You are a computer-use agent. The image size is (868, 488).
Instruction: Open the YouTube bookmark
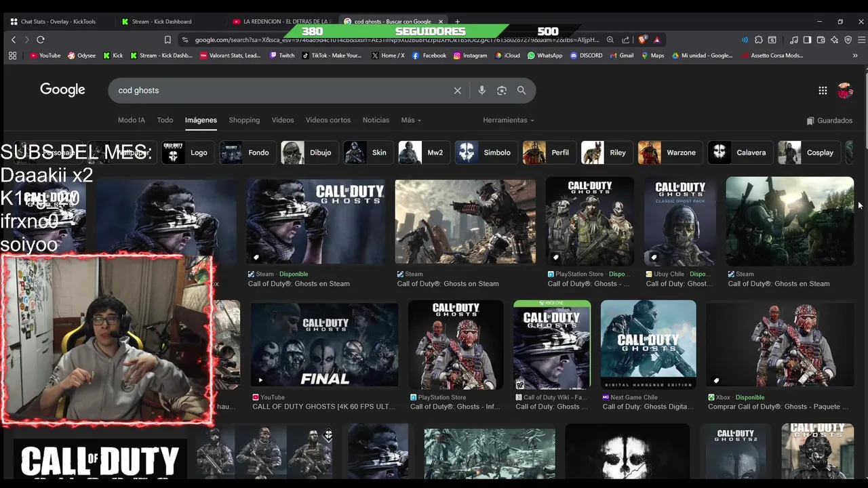coord(45,56)
